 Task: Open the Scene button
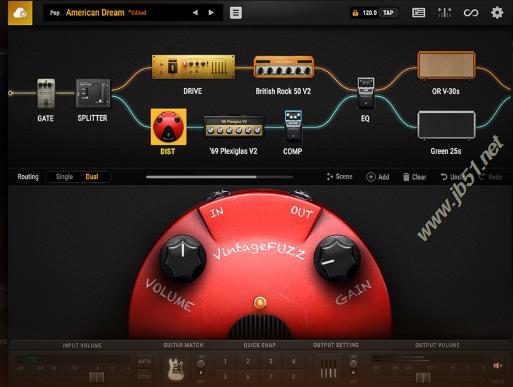pyautogui.click(x=339, y=177)
